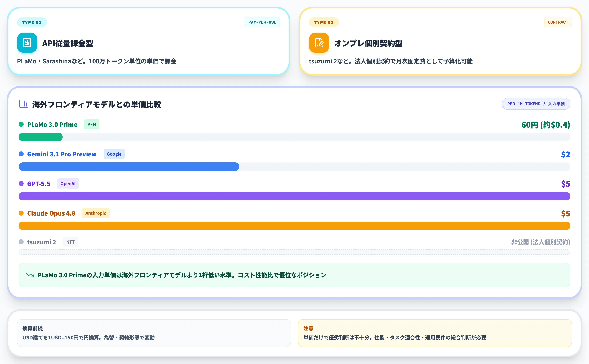Click the 60円 (約$0.4) price value
Screen dimensions: 589x364
pos(546,125)
